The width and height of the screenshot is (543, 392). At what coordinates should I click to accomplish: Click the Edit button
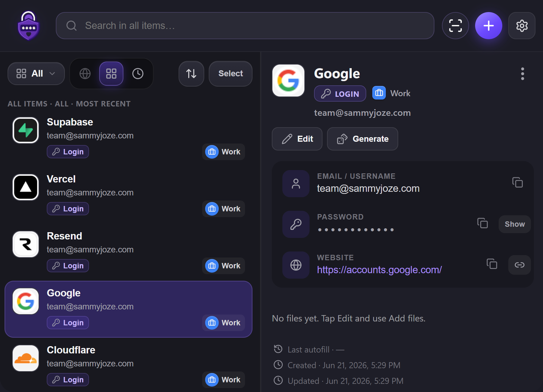[297, 139]
